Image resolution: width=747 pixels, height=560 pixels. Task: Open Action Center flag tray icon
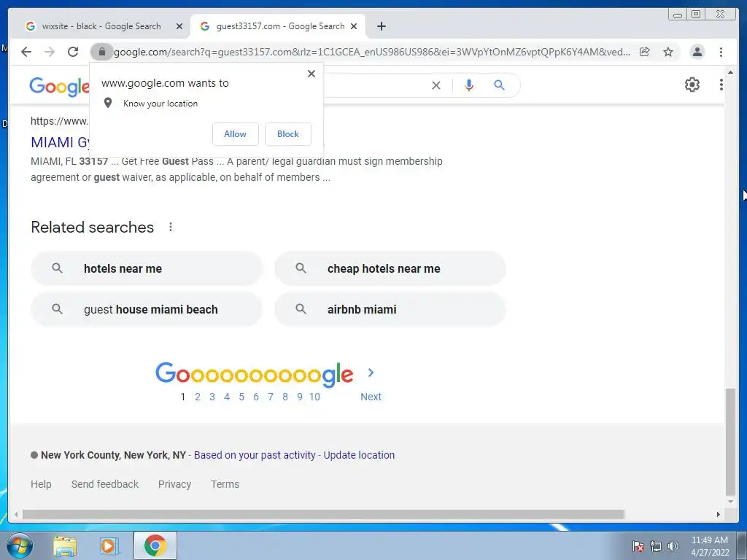tap(638, 546)
